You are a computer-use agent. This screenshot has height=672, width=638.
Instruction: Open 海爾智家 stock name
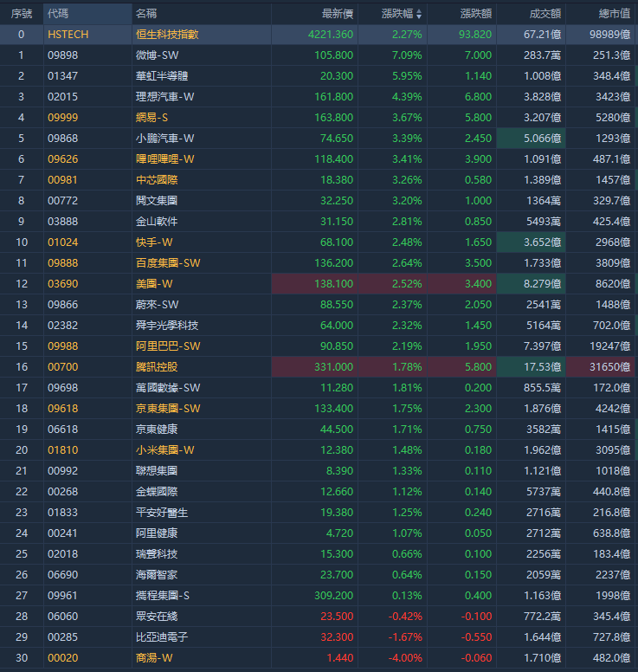157,575
